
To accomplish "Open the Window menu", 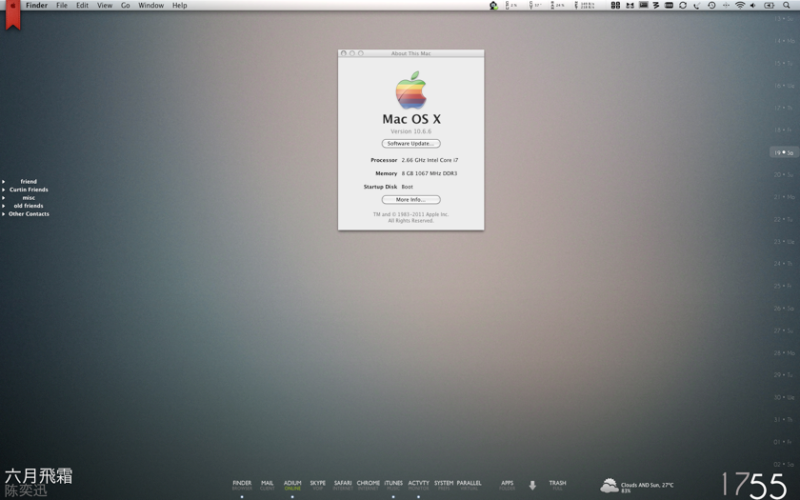I will tap(151, 5).
